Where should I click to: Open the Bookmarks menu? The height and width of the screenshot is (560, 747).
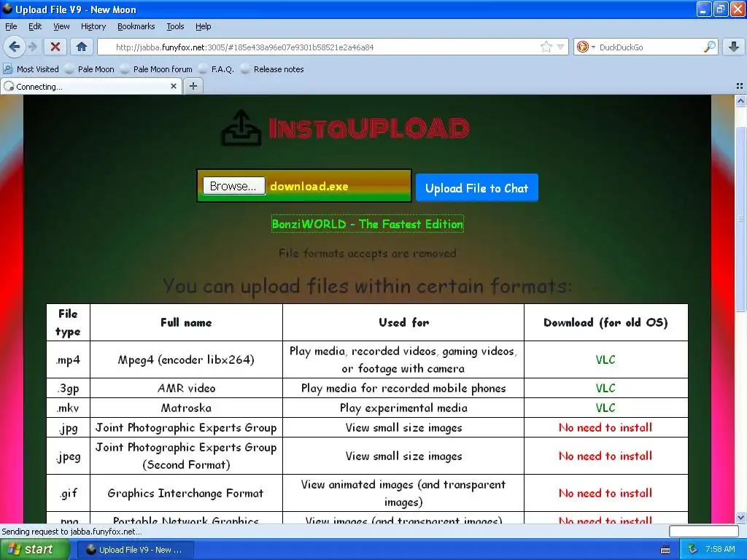(136, 26)
